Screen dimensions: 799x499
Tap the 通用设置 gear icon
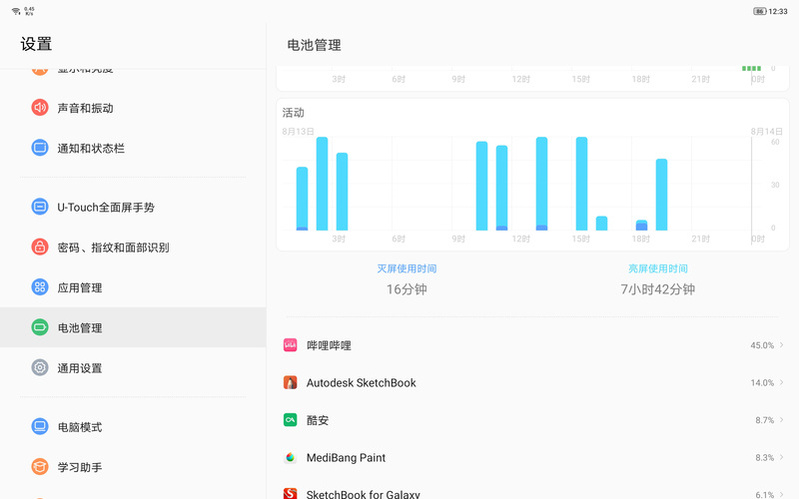[40, 367]
